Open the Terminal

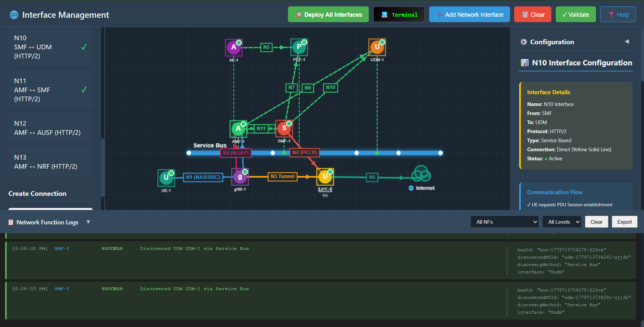click(x=399, y=14)
